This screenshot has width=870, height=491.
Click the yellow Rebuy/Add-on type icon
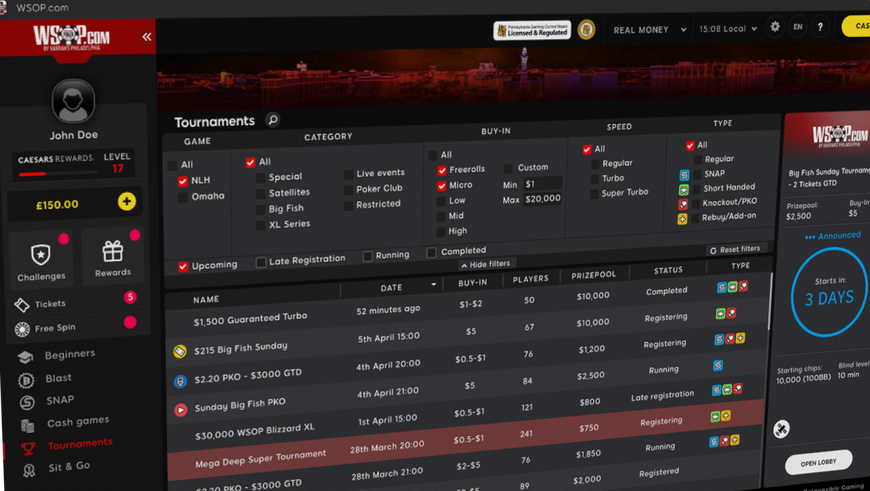(682, 219)
